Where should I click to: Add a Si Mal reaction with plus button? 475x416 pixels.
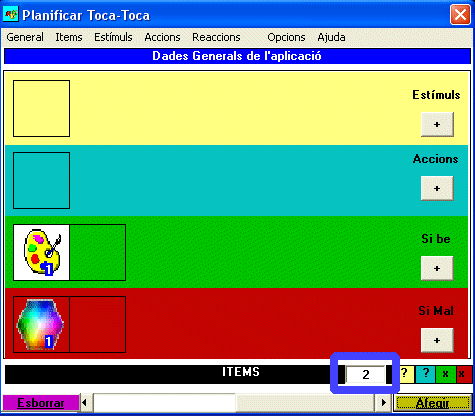[437, 340]
